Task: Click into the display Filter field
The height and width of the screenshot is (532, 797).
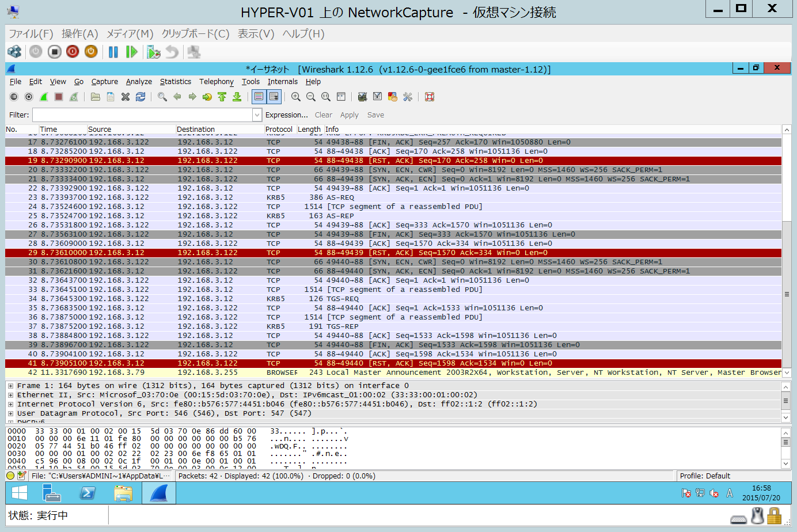Action: pos(142,115)
